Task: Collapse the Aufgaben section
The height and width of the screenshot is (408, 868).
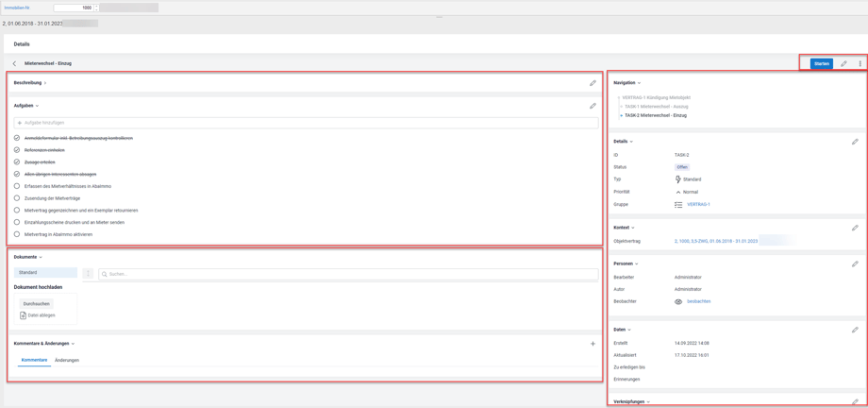Action: 37,106
